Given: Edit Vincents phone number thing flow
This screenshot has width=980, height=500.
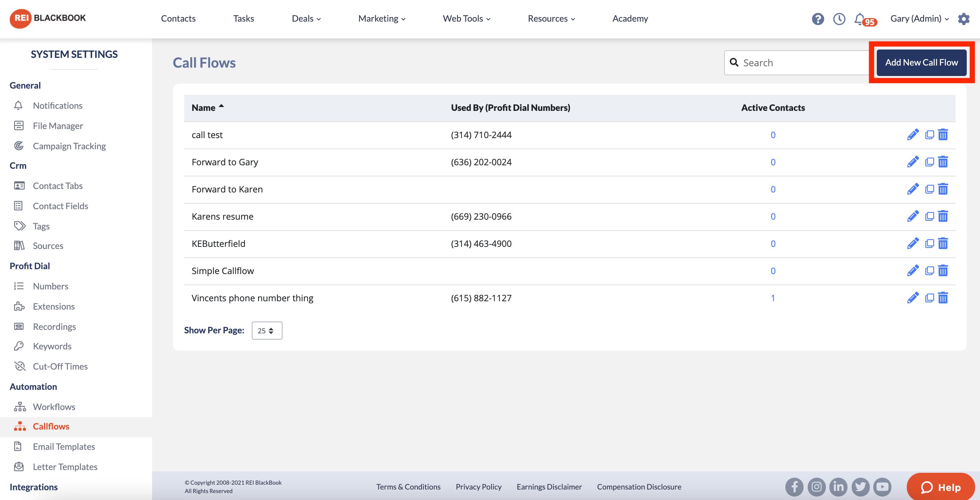Looking at the screenshot, I should pyautogui.click(x=913, y=298).
